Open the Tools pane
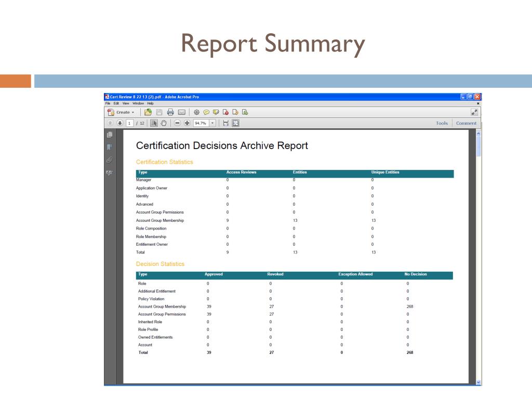This screenshot has height=399, width=532. (442, 123)
